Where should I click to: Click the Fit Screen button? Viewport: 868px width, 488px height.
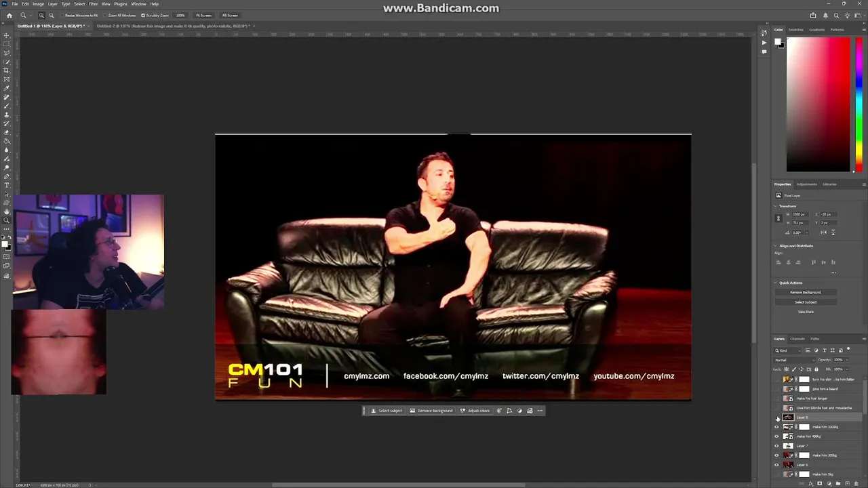point(203,15)
